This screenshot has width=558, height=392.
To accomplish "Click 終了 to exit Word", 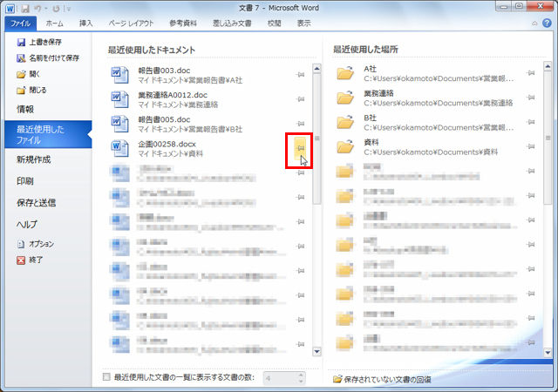I will coord(30,260).
